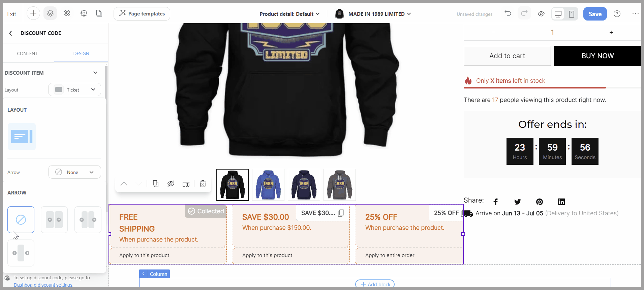
Task: Select the no-arrow option
Action: coord(21,220)
